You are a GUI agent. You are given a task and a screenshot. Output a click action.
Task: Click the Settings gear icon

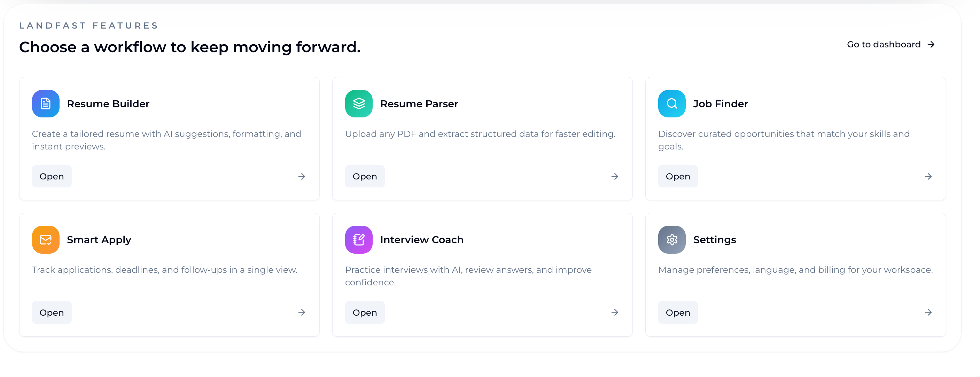[x=671, y=239]
